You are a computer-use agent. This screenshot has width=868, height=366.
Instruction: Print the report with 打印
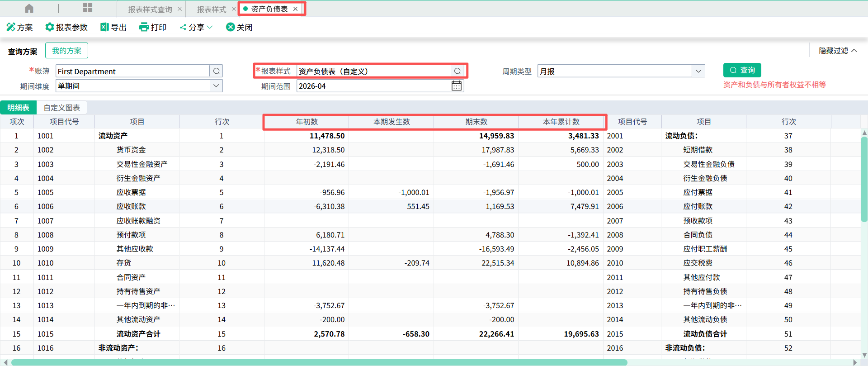(x=153, y=27)
